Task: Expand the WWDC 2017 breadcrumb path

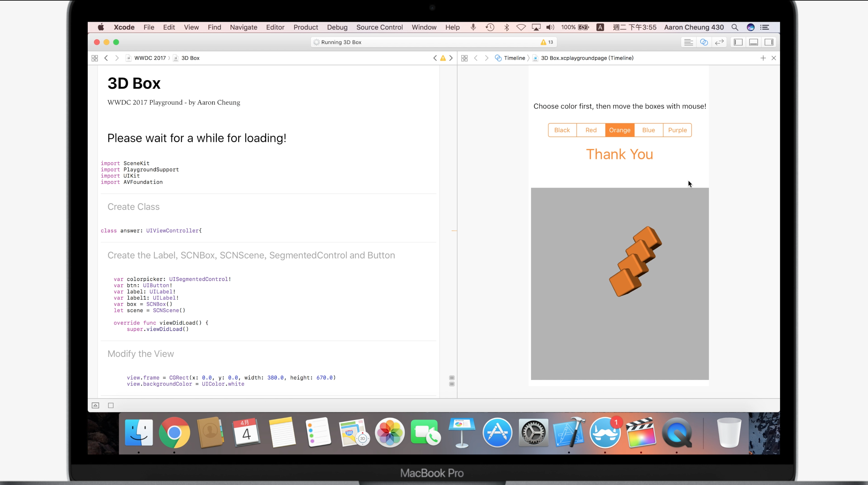Action: click(x=149, y=58)
